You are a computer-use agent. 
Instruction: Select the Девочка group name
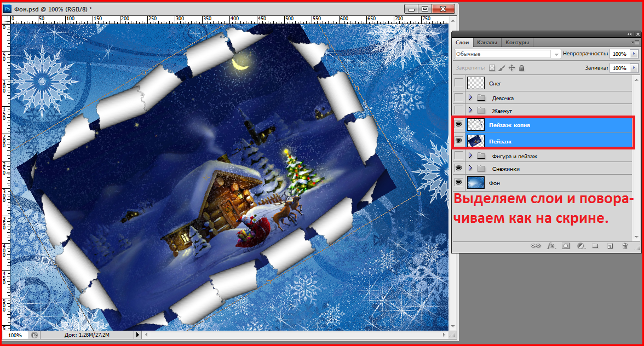click(503, 99)
